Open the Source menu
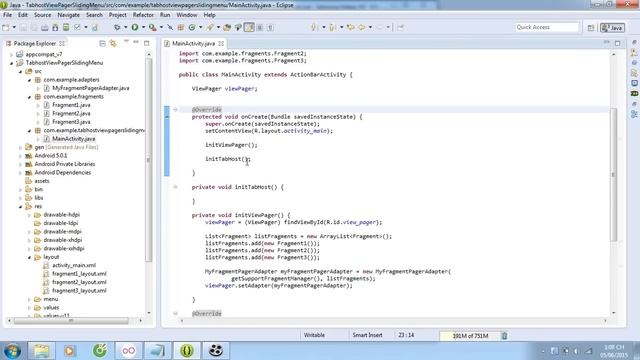Viewport: 640px width, 360px height. [x=42, y=15]
